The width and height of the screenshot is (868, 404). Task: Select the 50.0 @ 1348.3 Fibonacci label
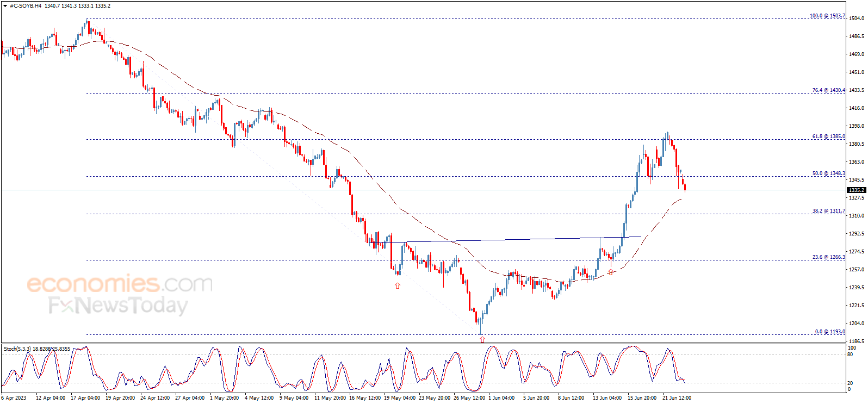point(829,173)
